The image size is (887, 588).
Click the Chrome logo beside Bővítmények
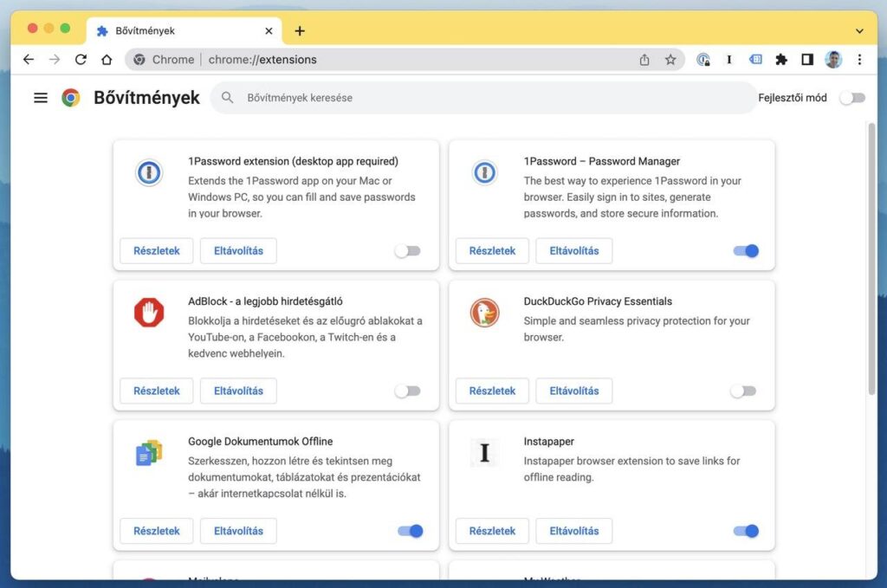pos(71,98)
